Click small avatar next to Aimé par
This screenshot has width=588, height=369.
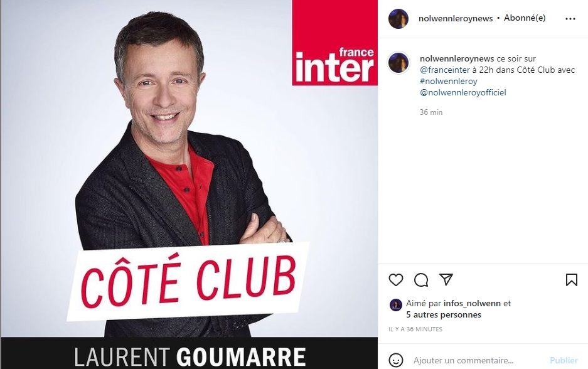point(395,305)
